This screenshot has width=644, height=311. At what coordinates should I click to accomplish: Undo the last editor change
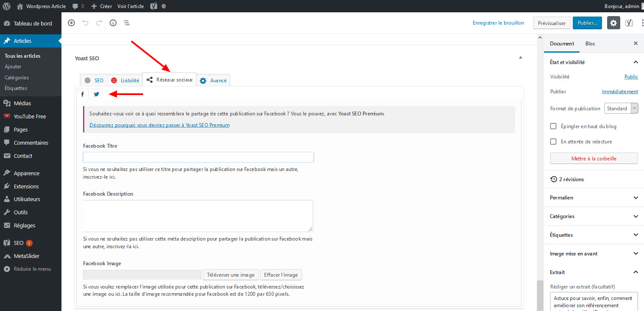(85, 23)
